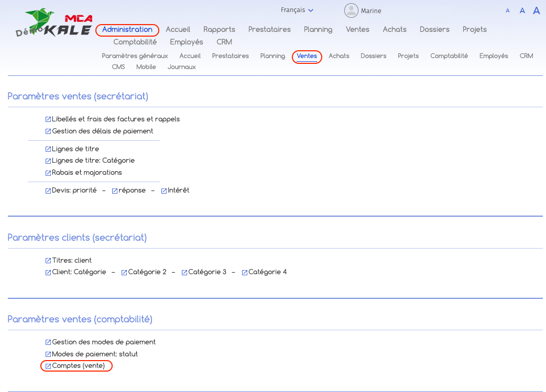Screen dimensions: 546x392
Task: Click external-link icon beside Client: Catégorie
Action: (48, 272)
